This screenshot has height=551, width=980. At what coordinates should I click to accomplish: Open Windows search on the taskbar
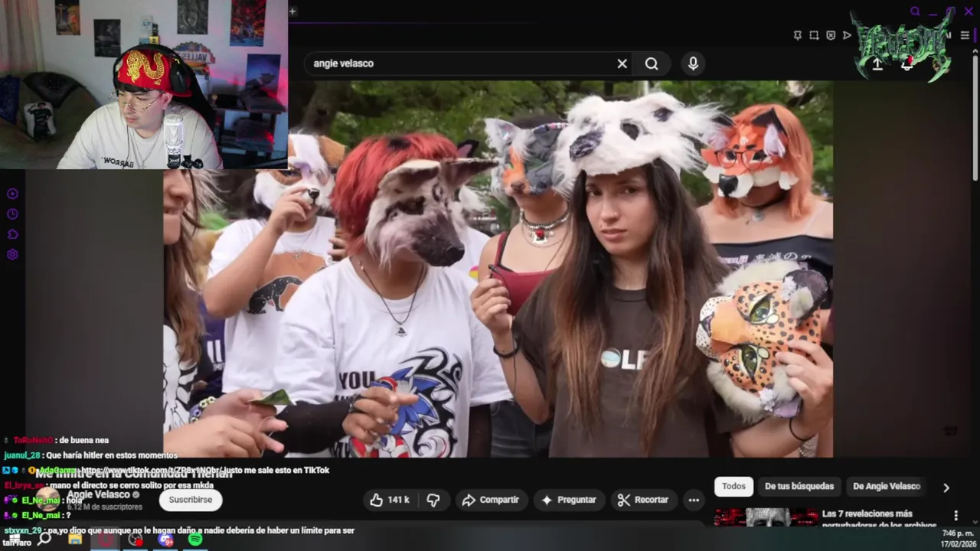[x=45, y=539]
